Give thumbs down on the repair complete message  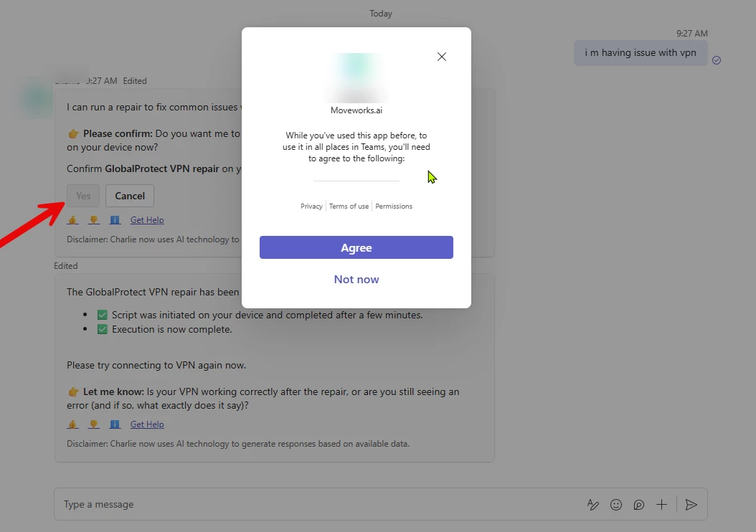[x=94, y=424]
